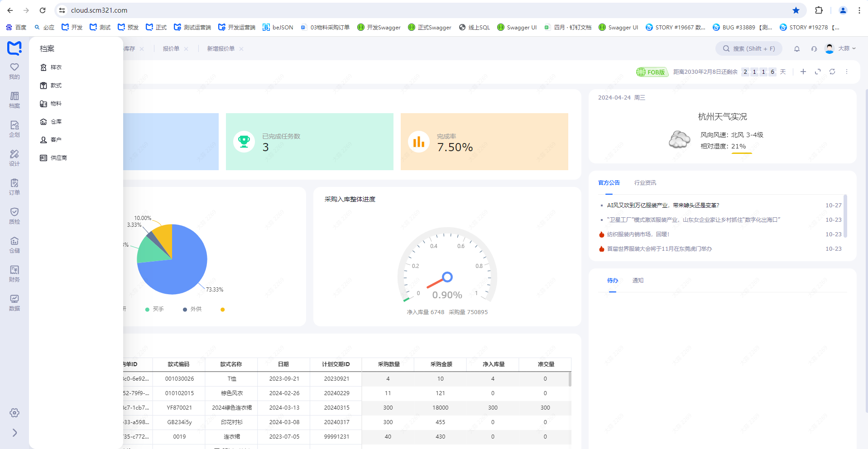Click the dashboard refresh icon
This screenshot has width=868, height=449.
(832, 72)
